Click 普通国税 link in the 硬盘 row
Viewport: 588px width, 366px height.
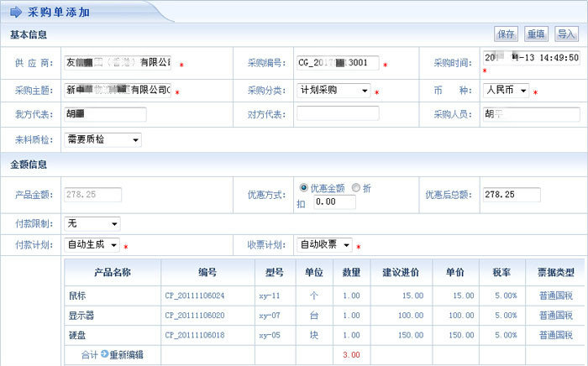click(x=555, y=335)
